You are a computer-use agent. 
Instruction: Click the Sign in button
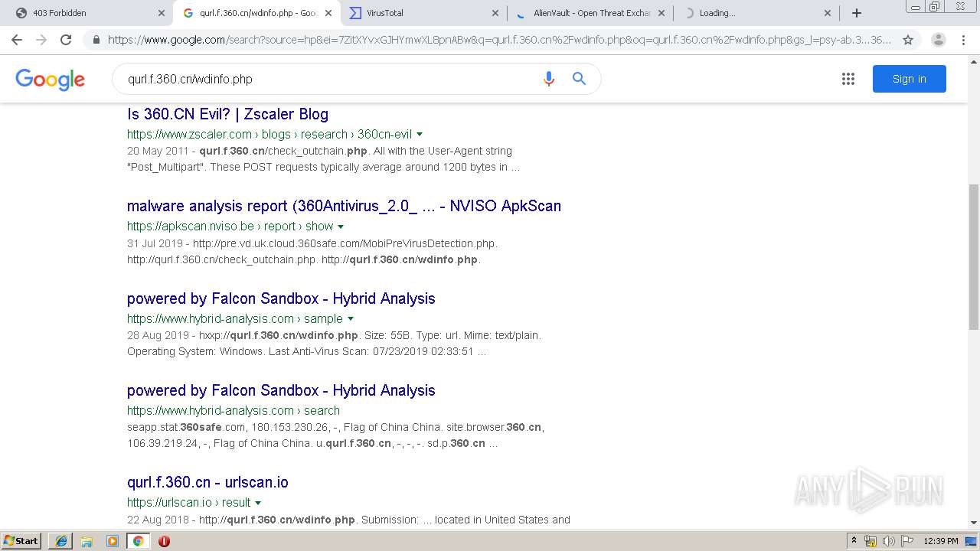[x=909, y=79]
